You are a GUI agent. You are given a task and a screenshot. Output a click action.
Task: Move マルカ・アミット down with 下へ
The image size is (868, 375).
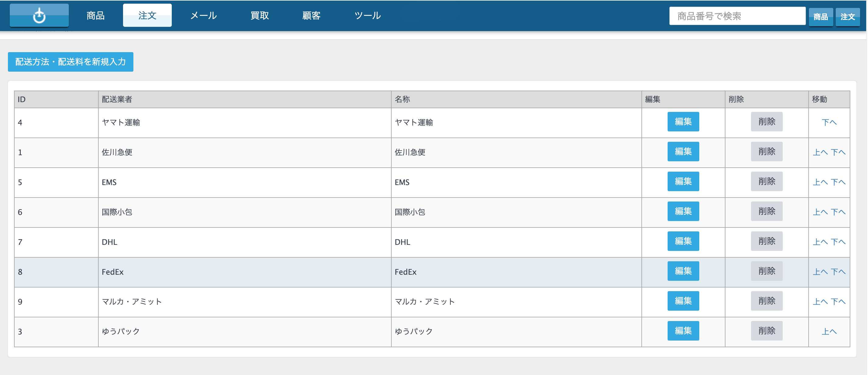pyautogui.click(x=838, y=302)
